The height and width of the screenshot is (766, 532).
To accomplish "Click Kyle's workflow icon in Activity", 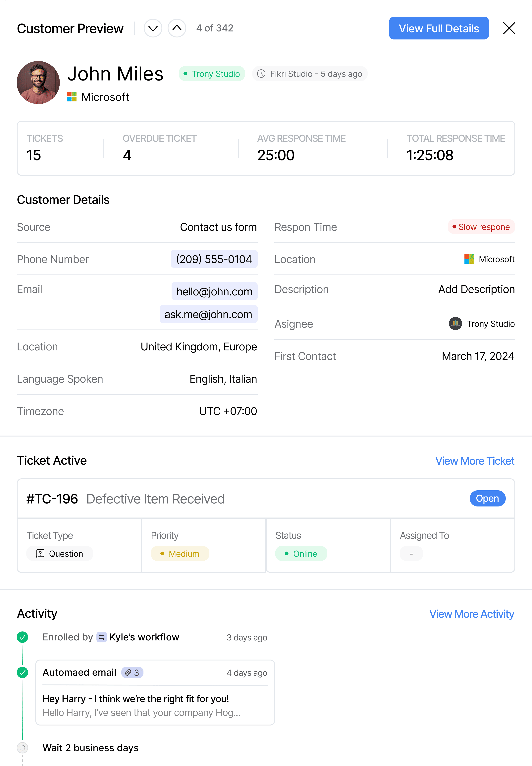I will point(102,637).
